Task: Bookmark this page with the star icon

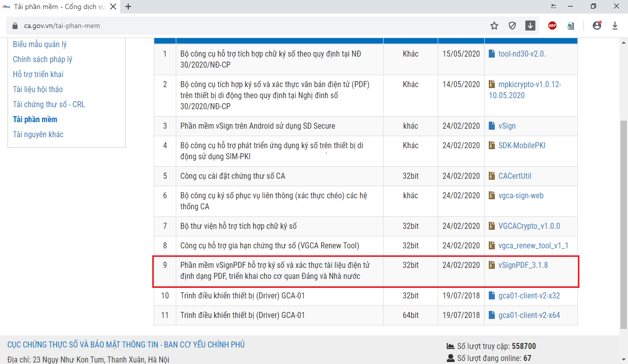Action: tap(494, 26)
